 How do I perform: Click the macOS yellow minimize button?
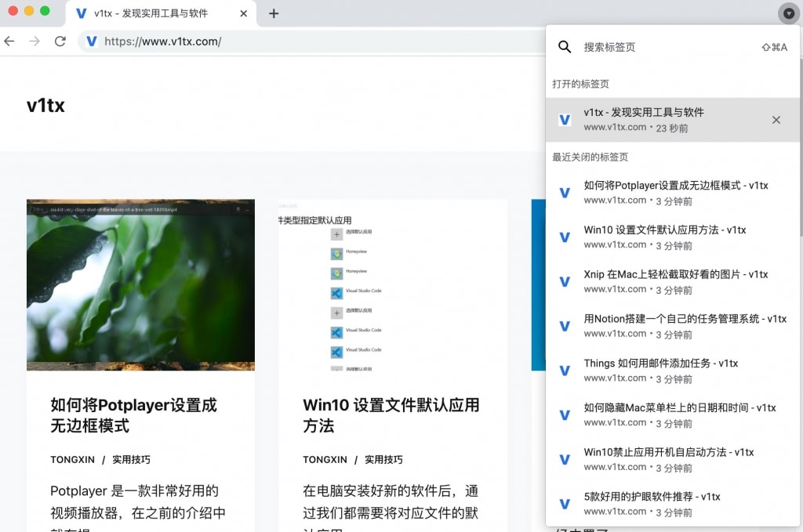(29, 11)
